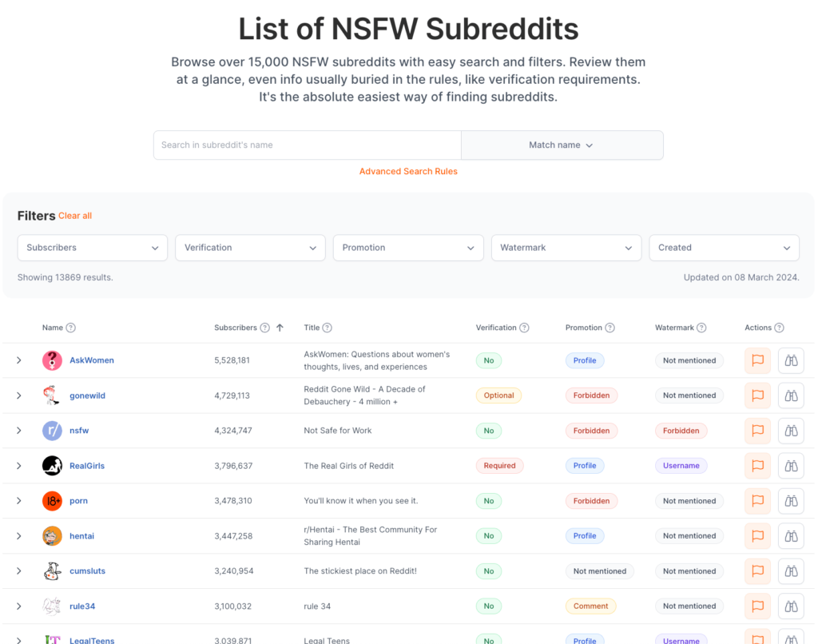Open the Subscribers filter dropdown

tap(93, 248)
